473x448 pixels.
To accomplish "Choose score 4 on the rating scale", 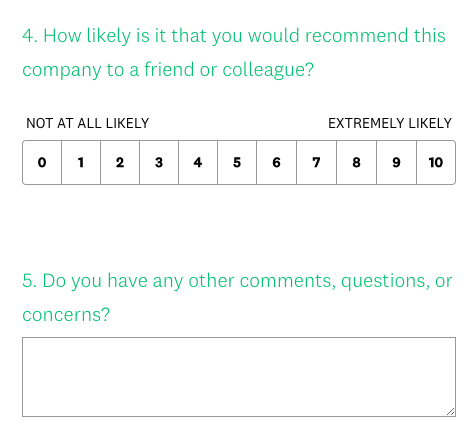I will tap(198, 162).
